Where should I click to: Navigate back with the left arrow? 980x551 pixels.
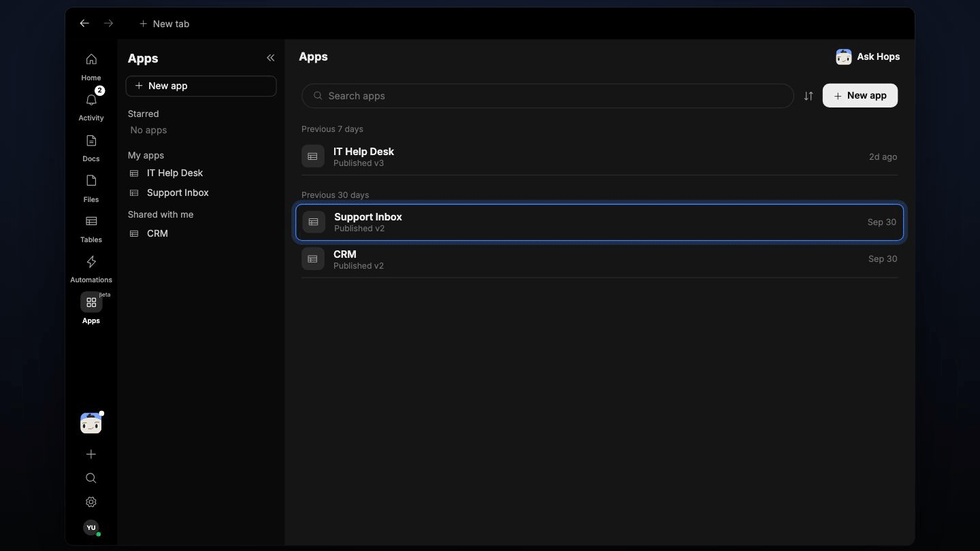pos(84,23)
